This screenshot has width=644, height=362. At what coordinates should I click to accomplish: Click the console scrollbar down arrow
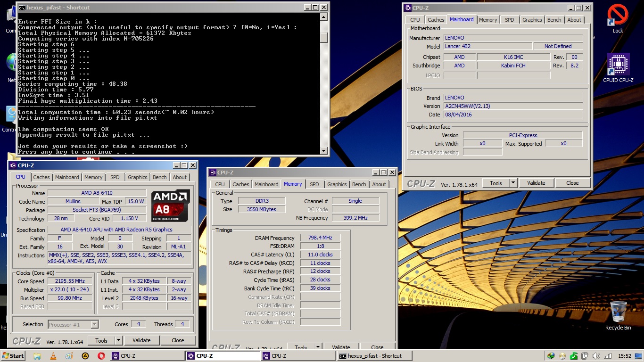(323, 151)
